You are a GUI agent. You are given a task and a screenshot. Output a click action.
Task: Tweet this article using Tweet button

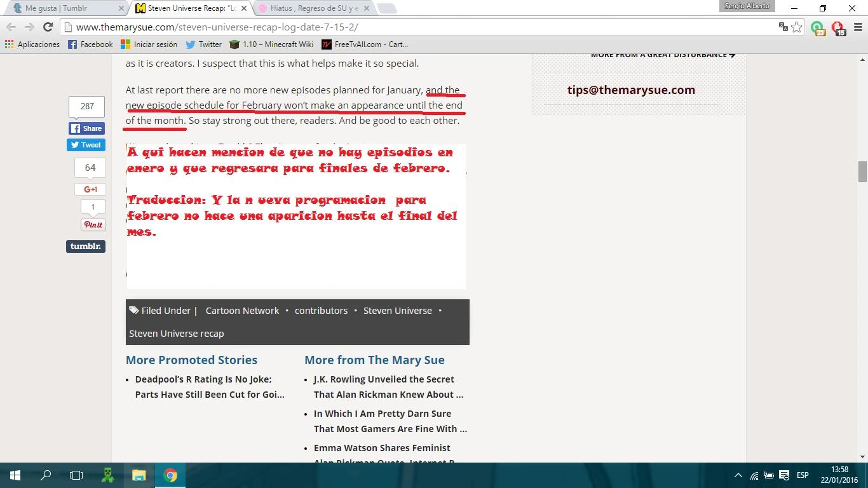click(86, 145)
